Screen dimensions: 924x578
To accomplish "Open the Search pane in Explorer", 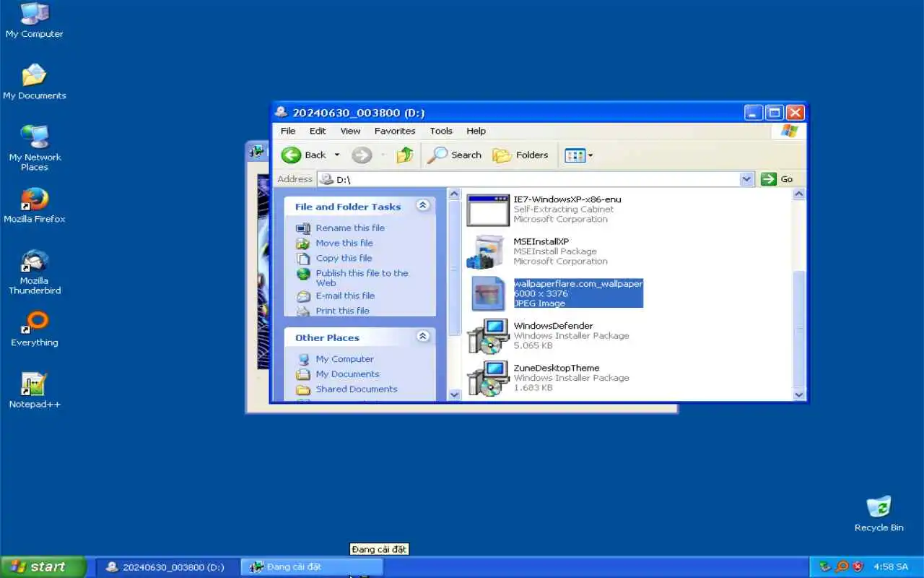I will point(455,155).
